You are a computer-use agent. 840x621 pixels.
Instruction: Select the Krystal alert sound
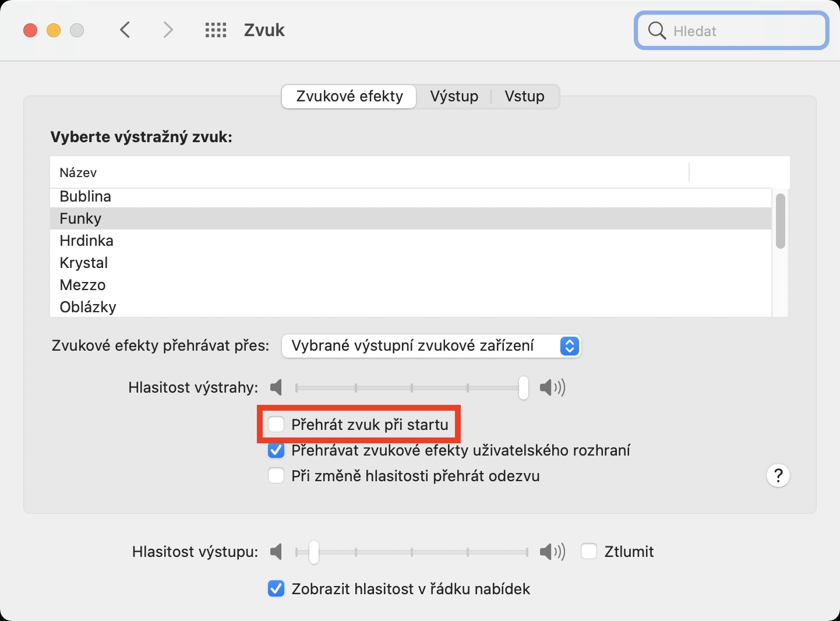tap(84, 263)
